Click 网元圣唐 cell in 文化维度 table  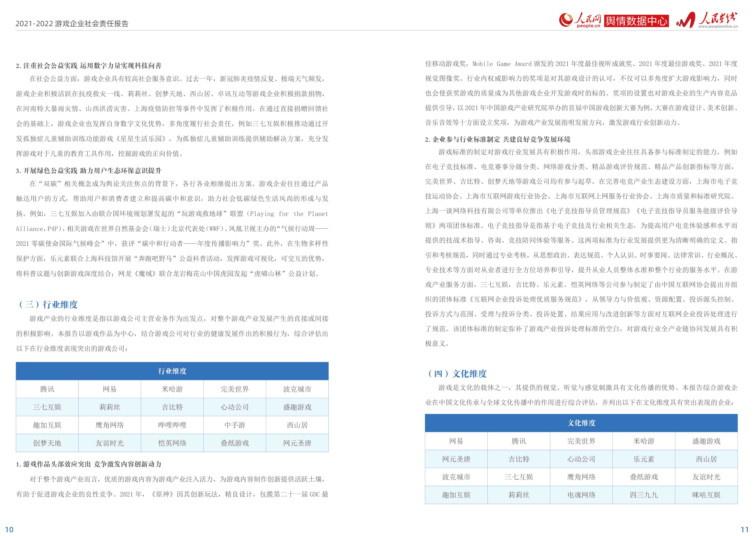pos(456,459)
